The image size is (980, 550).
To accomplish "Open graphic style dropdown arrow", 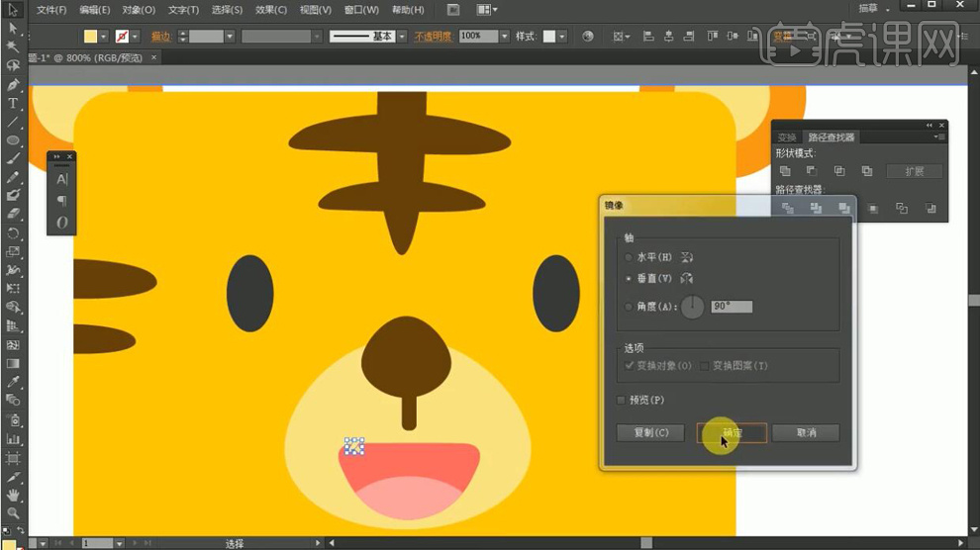I will tap(562, 37).
